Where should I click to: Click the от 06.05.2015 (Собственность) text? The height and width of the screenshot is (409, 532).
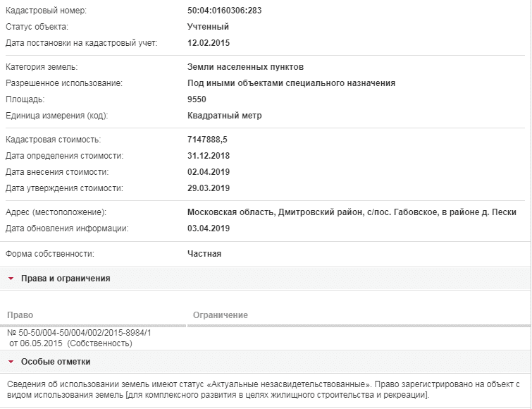[x=70, y=343]
